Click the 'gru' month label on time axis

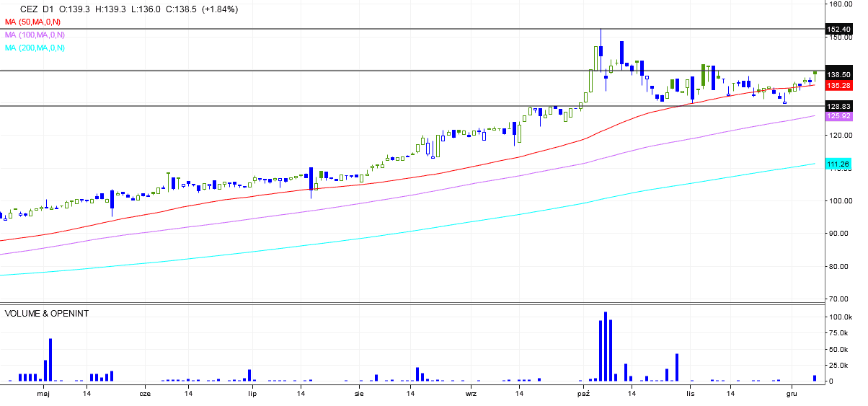click(x=792, y=394)
